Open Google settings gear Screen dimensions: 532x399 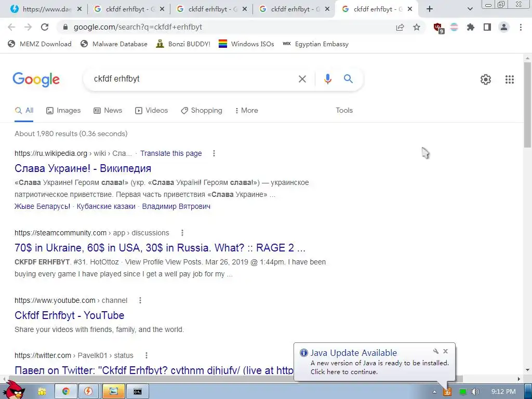486,79
